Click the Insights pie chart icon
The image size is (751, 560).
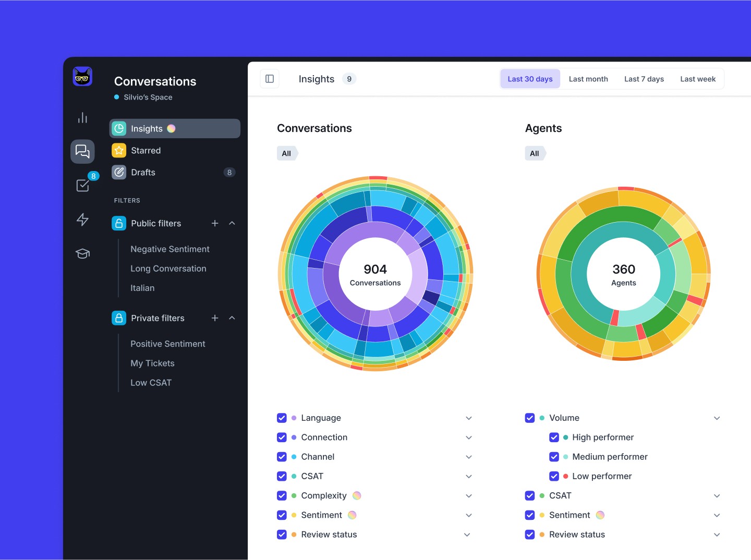click(119, 128)
